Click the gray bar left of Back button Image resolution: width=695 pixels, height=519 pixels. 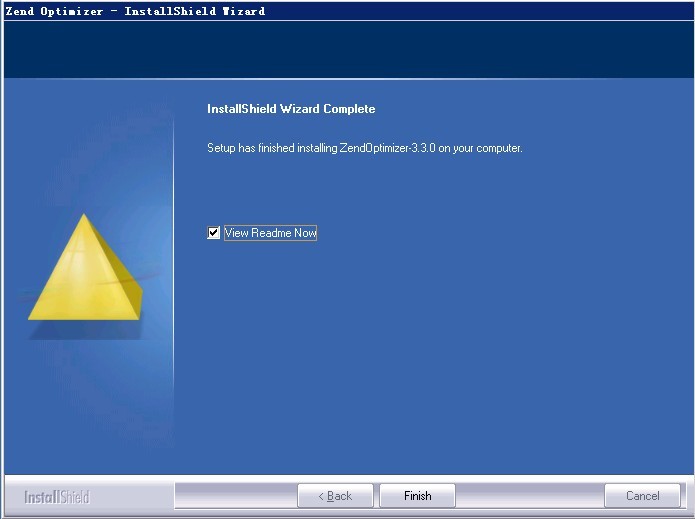coord(235,496)
